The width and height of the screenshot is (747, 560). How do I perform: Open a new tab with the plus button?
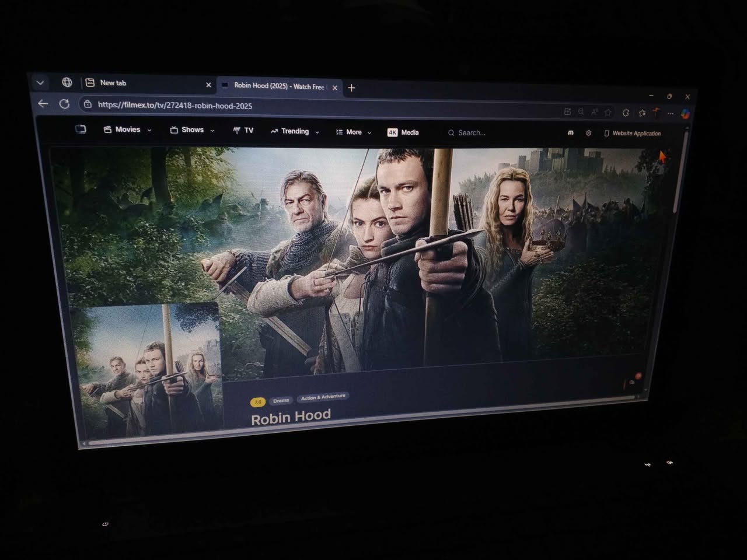351,87
